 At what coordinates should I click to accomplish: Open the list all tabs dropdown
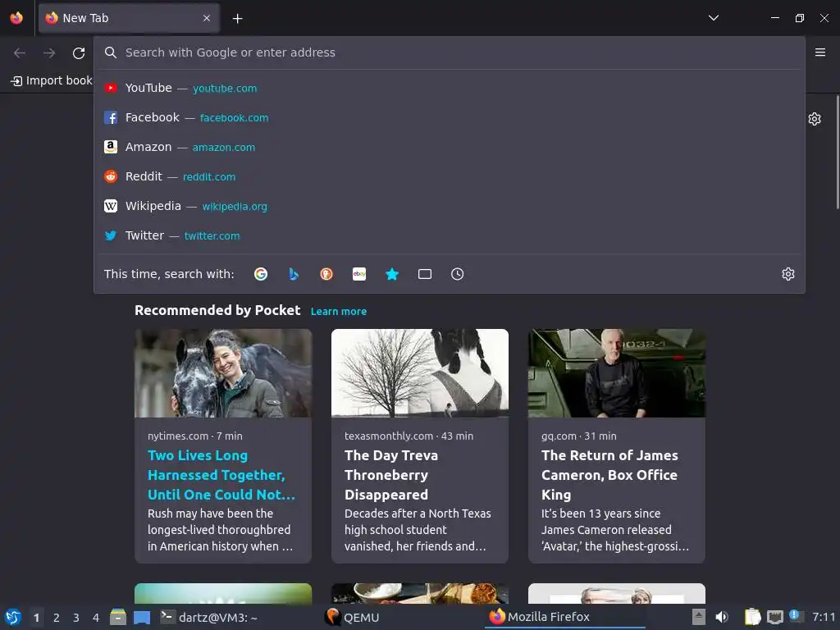click(714, 18)
